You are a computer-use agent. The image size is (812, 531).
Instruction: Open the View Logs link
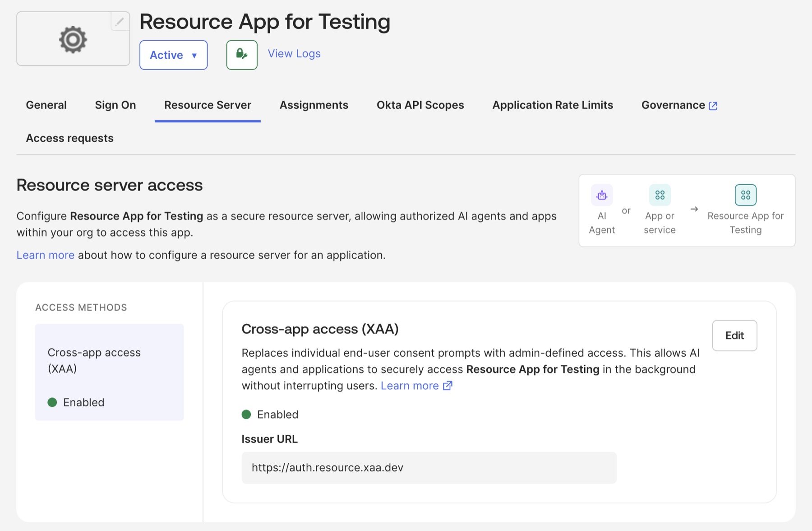click(294, 54)
